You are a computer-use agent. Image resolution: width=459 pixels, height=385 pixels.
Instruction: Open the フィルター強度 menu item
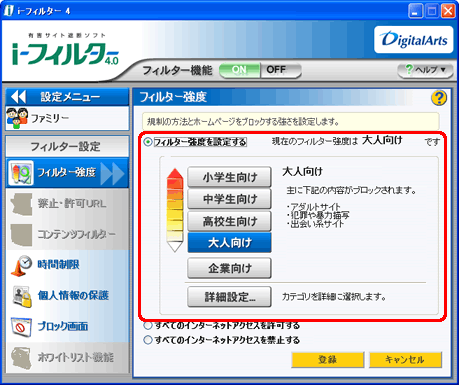click(67, 173)
